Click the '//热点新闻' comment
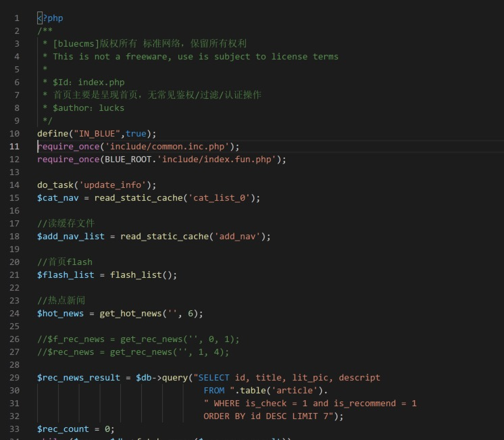 click(x=61, y=300)
